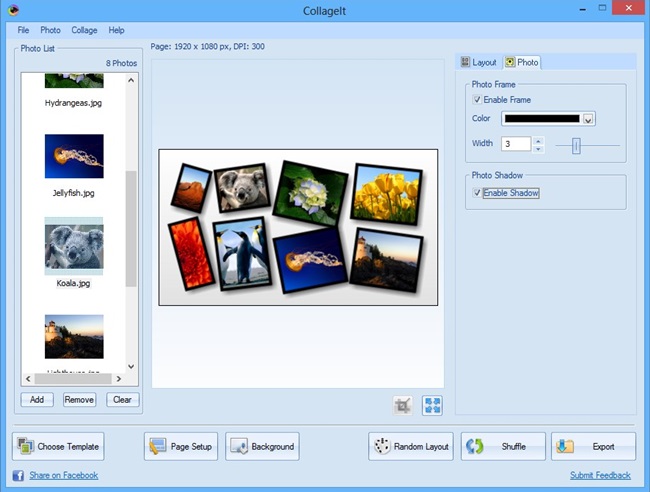
Task: Click the jellyfish photo in the collage
Action: [310, 260]
